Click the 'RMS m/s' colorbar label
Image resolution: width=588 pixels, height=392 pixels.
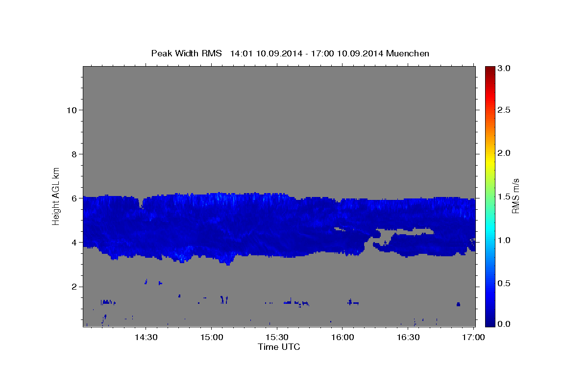click(515, 196)
